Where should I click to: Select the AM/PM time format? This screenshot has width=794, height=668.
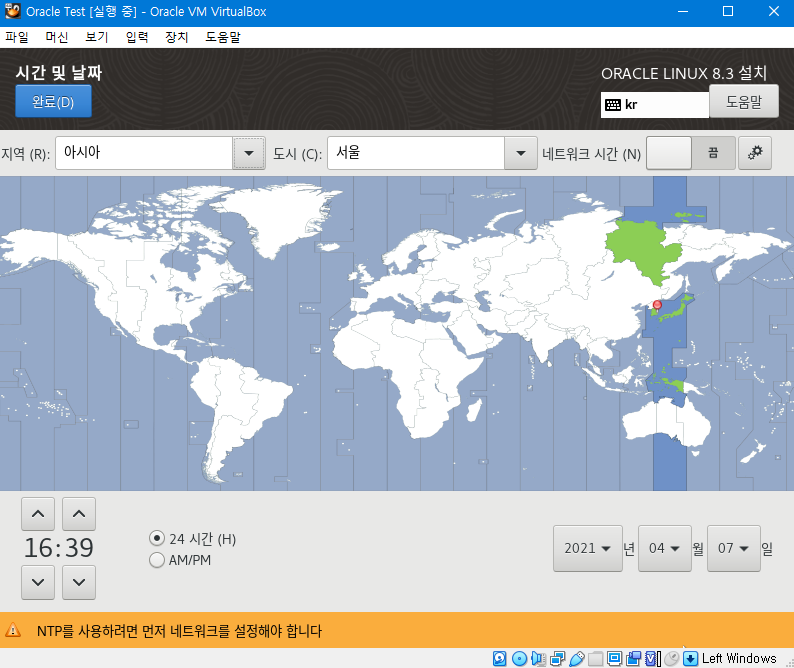[x=157, y=560]
